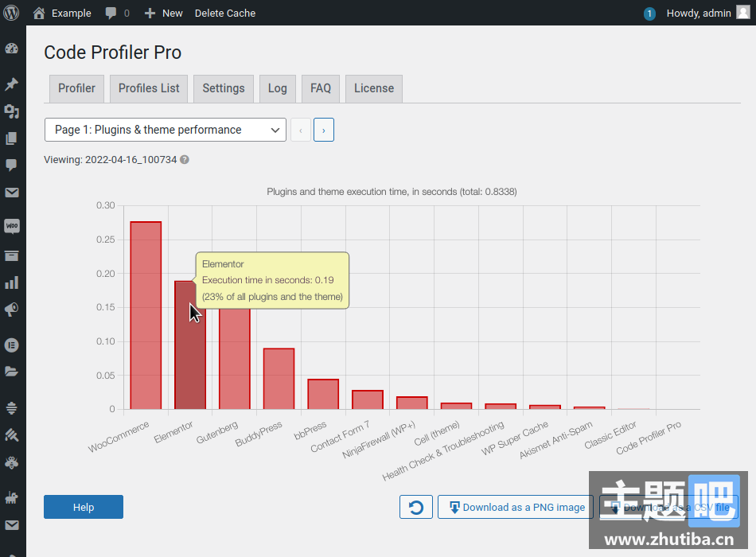Click the help question mark beside profile name
Screen dimensions: 756x557
[185, 160]
